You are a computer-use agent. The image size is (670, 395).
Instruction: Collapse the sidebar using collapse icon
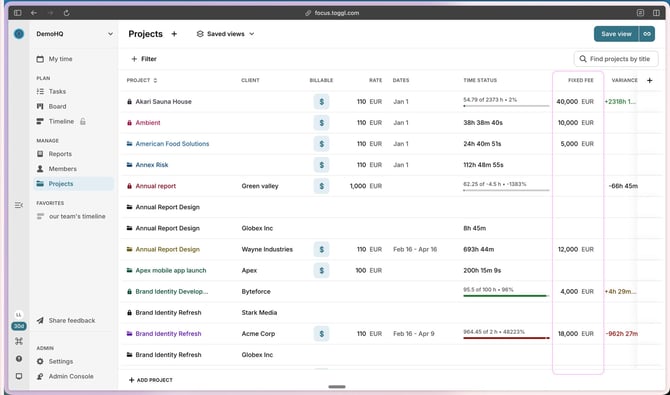(x=19, y=205)
